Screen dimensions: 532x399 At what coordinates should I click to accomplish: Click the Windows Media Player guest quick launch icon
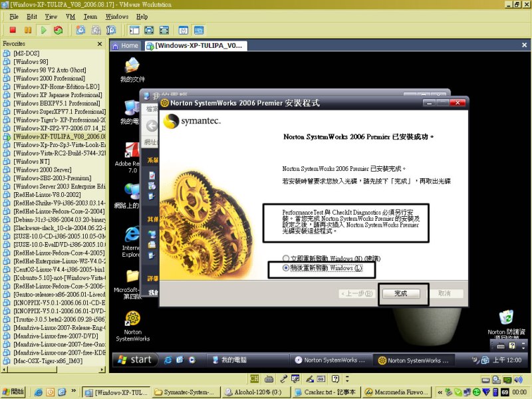[192, 360]
